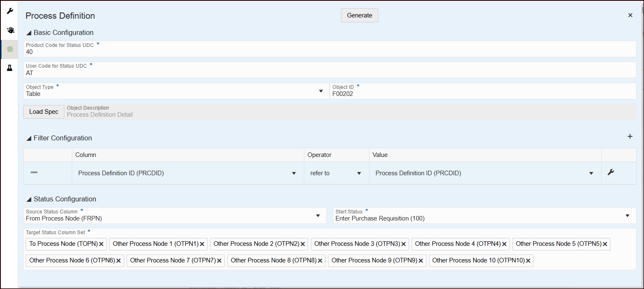644x289 pixels.
Task: Remove the filter row using the minus icon
Action: [x=34, y=173]
